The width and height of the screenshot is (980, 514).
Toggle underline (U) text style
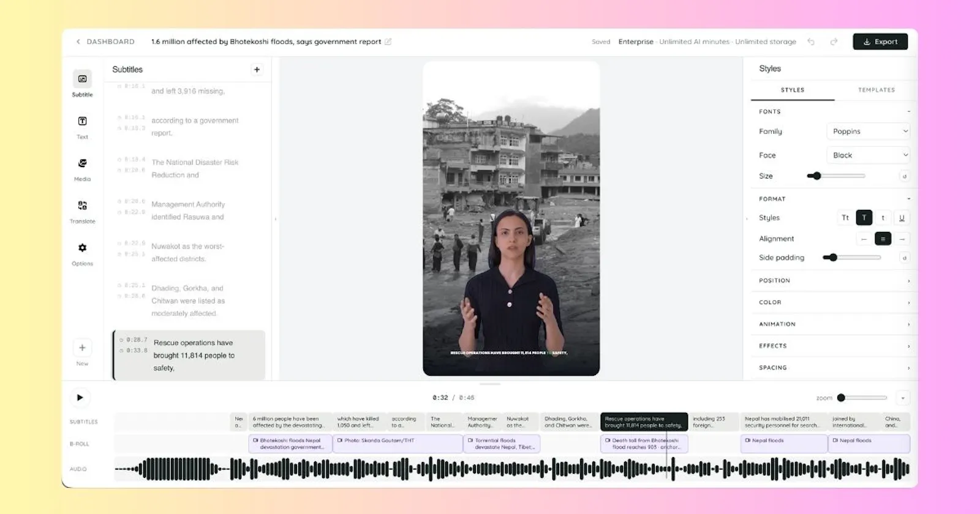(902, 218)
